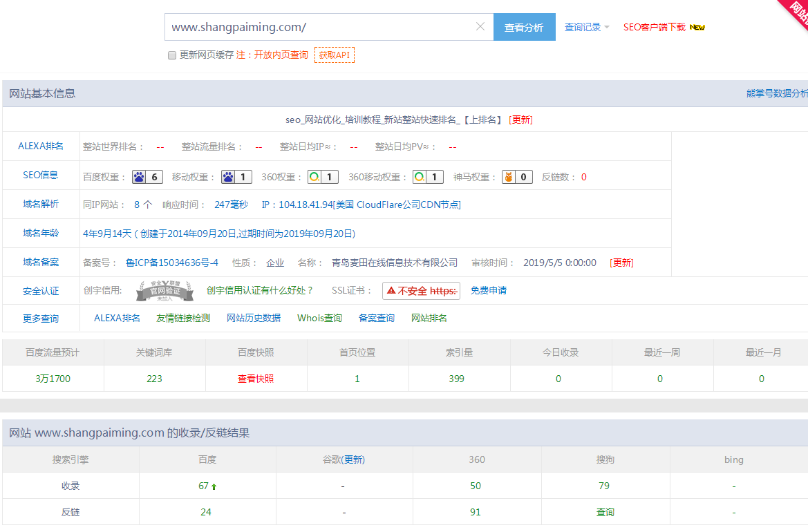Select the 安全认证 row label

click(x=41, y=292)
